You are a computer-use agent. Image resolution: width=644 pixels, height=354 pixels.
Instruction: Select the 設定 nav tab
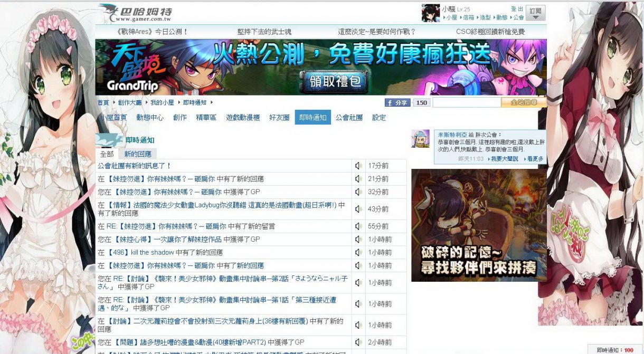pos(379,118)
